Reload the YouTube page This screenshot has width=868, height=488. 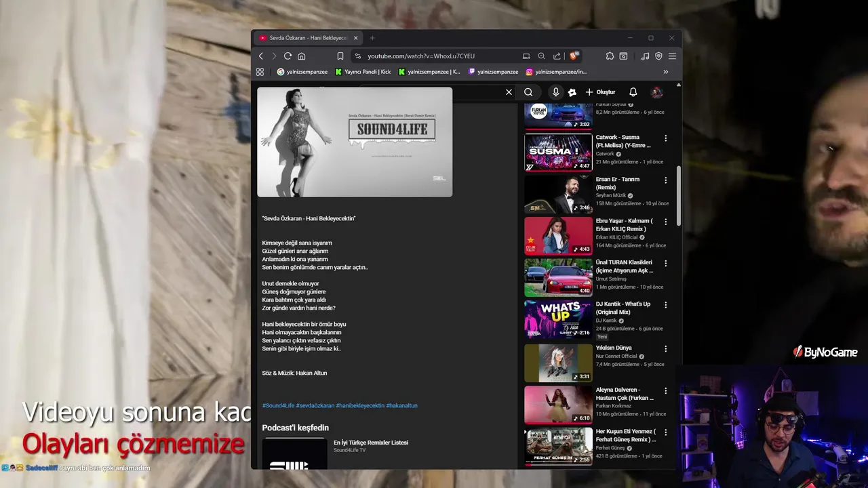coord(288,56)
